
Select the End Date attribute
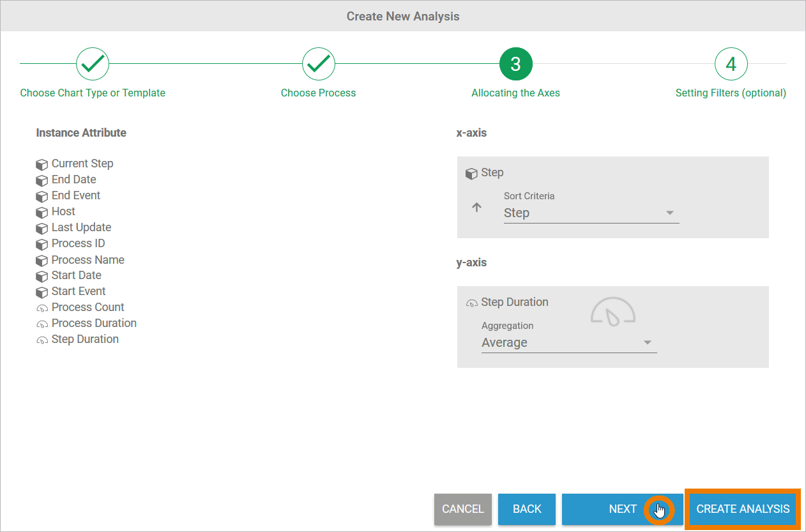(x=73, y=179)
